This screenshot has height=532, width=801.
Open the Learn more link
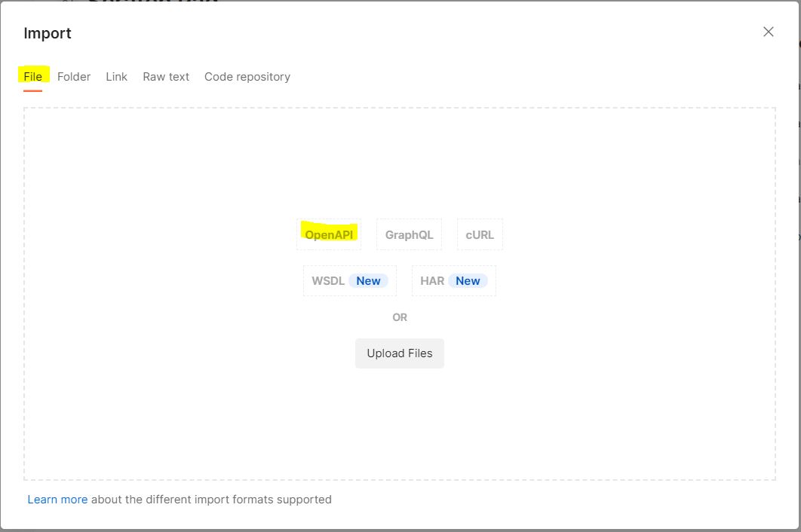pyautogui.click(x=57, y=499)
